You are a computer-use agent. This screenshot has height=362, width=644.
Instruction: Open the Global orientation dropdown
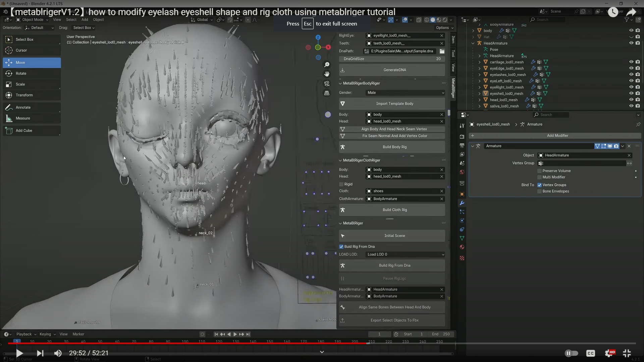(x=202, y=19)
